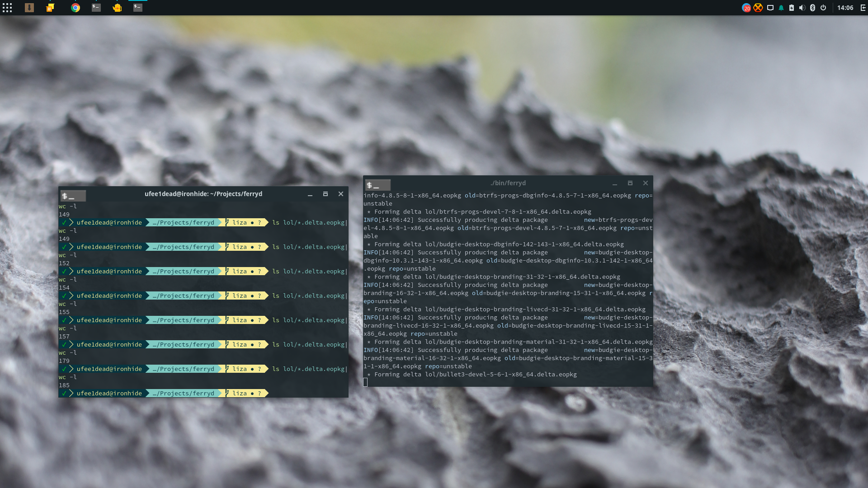Click title 'ufee1dead@ironhide: ~/Projects/ferryd'
The height and width of the screenshot is (488, 868).
pos(203,194)
